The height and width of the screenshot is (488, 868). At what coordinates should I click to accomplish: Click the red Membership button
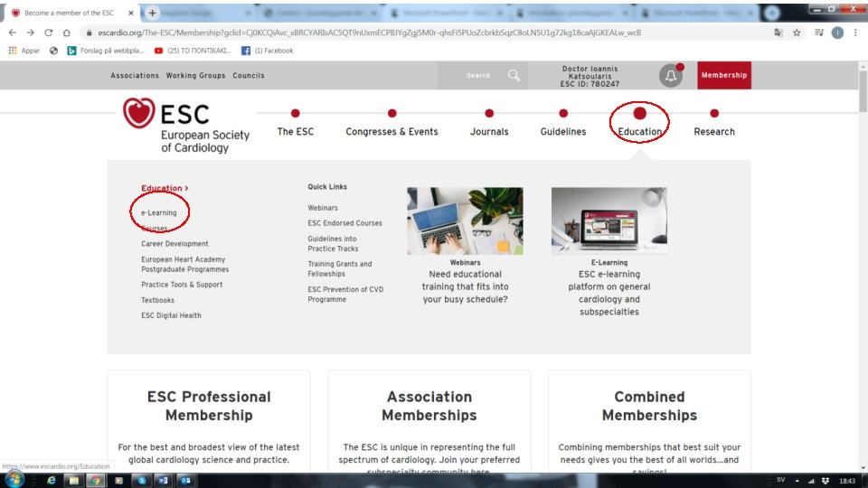[x=724, y=75]
